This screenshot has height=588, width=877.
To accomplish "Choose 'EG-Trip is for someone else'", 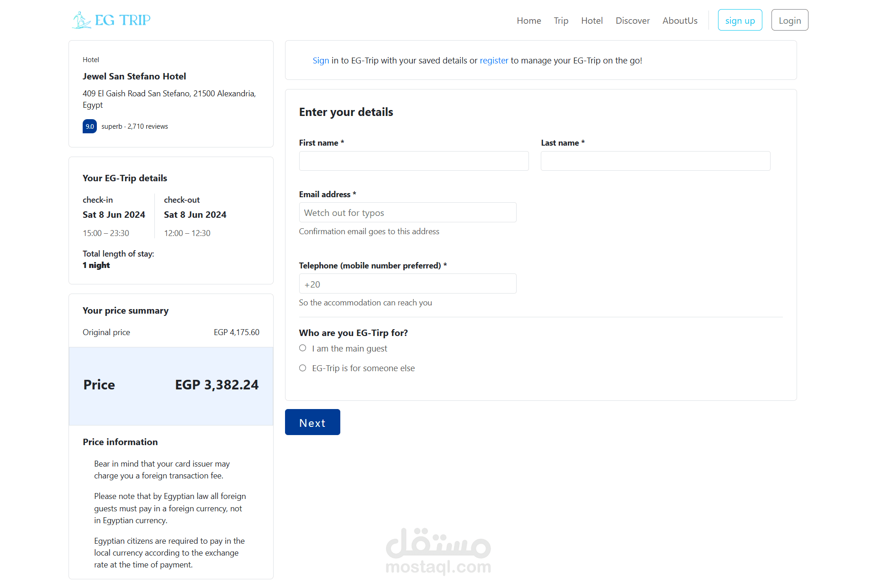I will (x=303, y=368).
